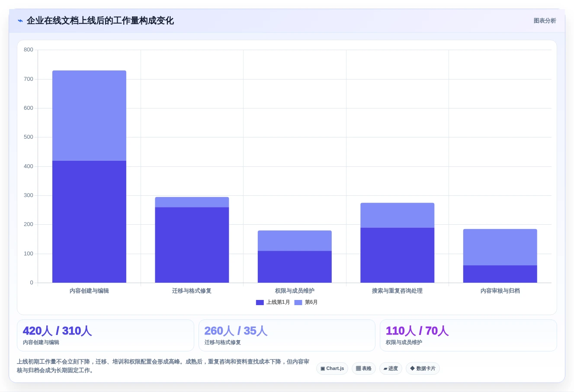Click the 权限与成员维护 dark bar segment
This screenshot has width=574, height=392.
[x=295, y=267]
